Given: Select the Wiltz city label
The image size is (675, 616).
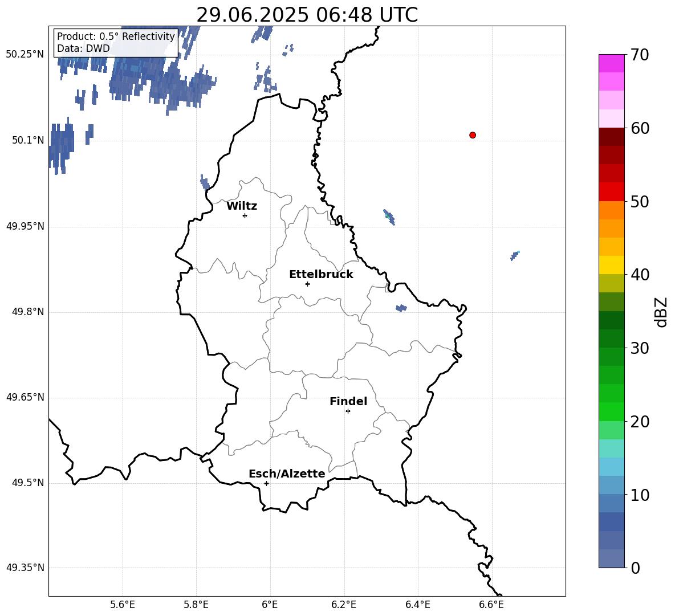Looking at the screenshot, I should pyautogui.click(x=242, y=206).
